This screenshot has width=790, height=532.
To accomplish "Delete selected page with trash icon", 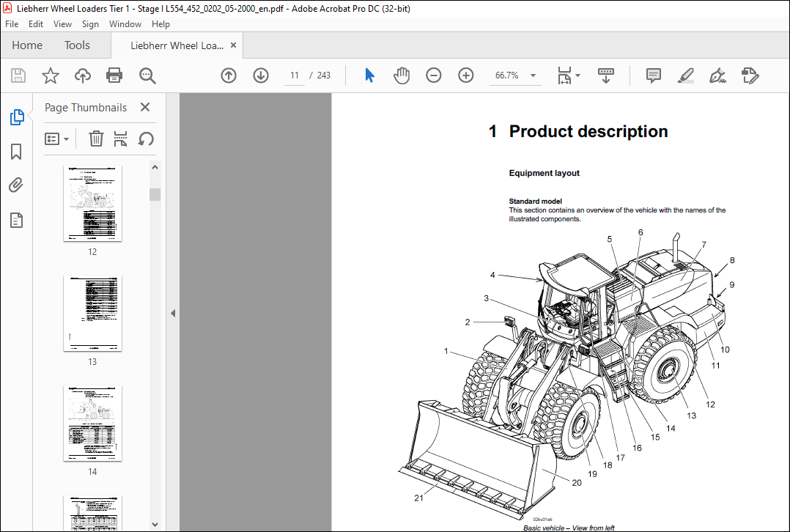I will [x=96, y=138].
